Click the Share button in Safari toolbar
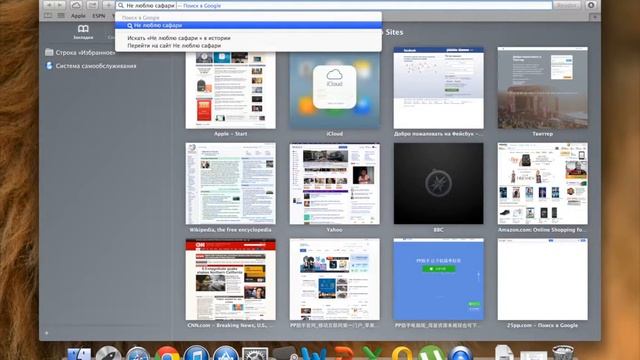Viewport: 640px width, 360px height. click(92, 5)
